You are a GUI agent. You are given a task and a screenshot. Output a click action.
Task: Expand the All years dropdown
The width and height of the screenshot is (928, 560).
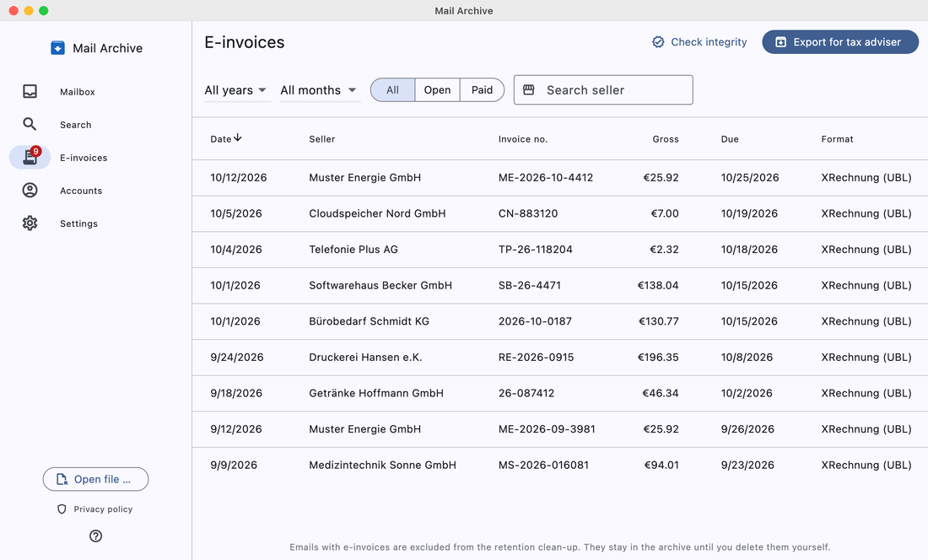[237, 90]
